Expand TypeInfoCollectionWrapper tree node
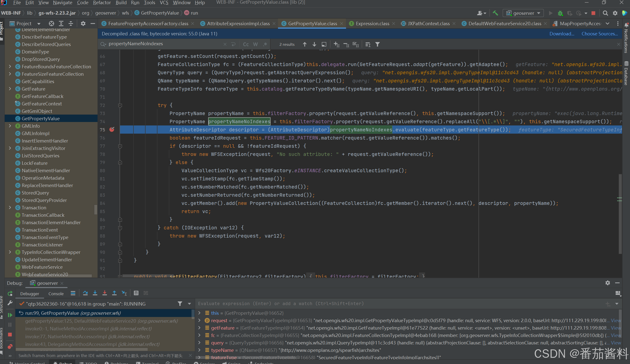The image size is (630, 364). (x=10, y=252)
